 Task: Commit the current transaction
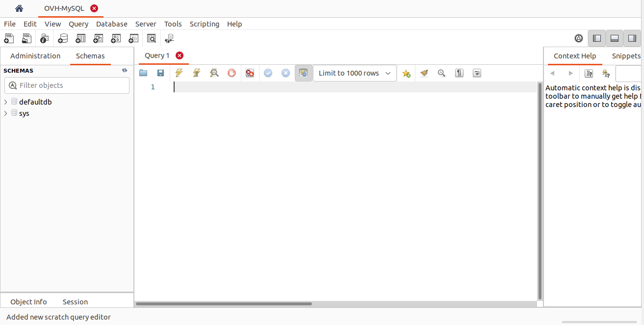pyautogui.click(x=268, y=73)
